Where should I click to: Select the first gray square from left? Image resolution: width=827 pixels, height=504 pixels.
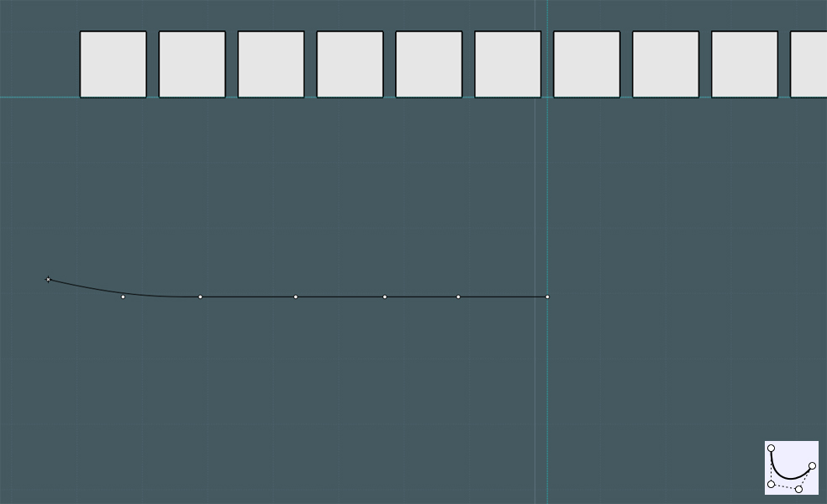(x=113, y=65)
